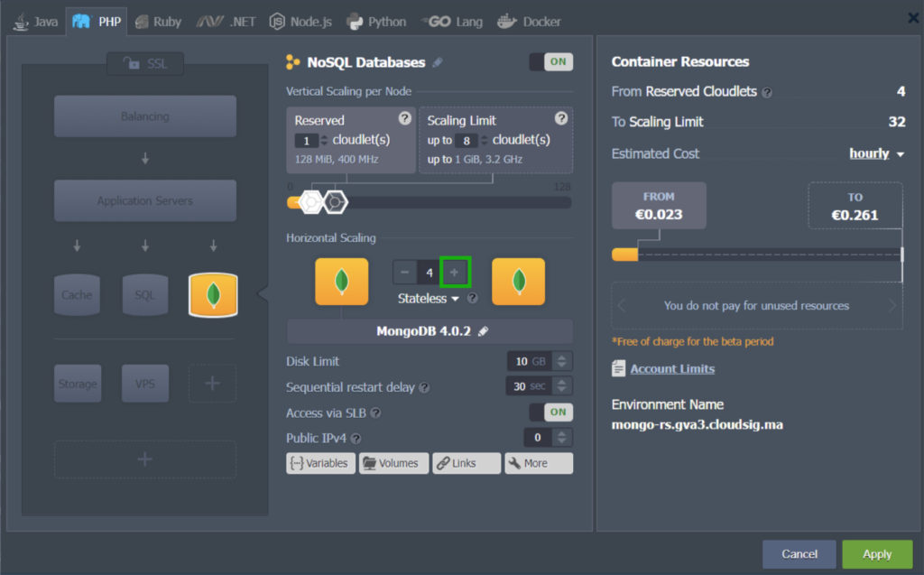Open the Docker tab

click(529, 22)
